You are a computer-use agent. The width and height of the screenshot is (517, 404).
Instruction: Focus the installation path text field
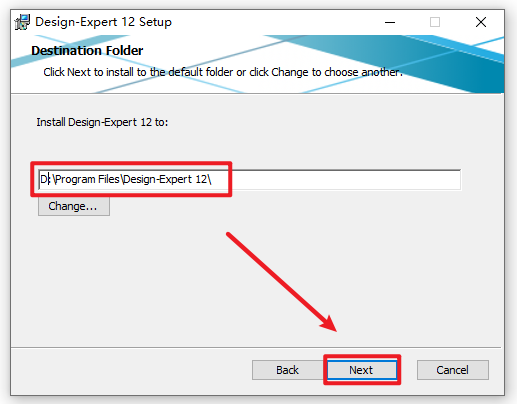(x=249, y=179)
